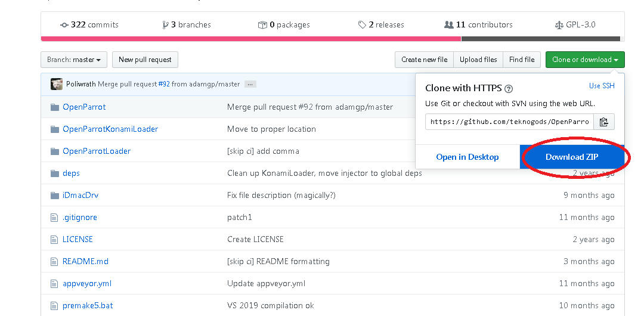Expand the commit message ellipsis
The width and height of the screenshot is (644, 316).
tap(250, 84)
